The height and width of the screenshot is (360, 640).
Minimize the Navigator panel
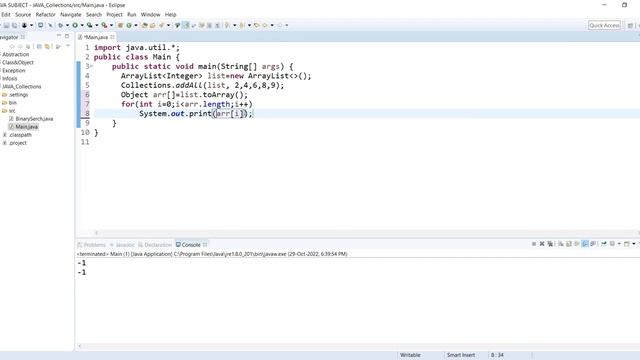[59, 36]
